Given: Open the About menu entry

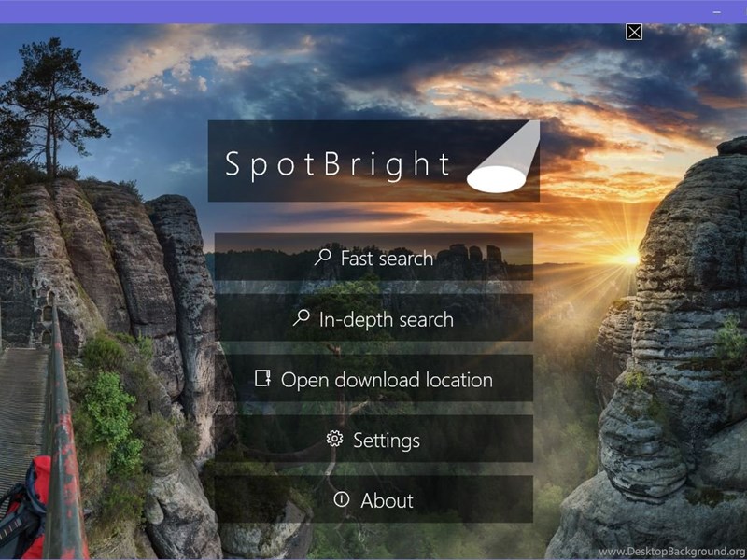Looking at the screenshot, I should click(374, 499).
